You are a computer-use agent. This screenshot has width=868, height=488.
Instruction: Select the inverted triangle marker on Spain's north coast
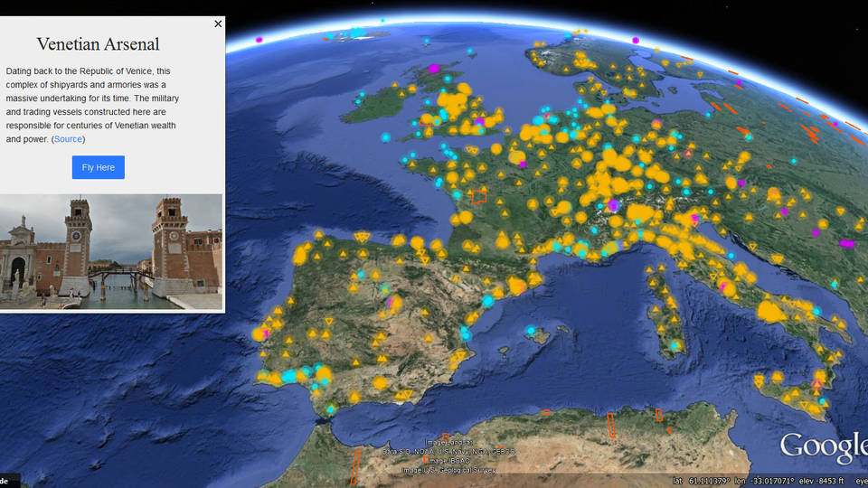(363, 237)
